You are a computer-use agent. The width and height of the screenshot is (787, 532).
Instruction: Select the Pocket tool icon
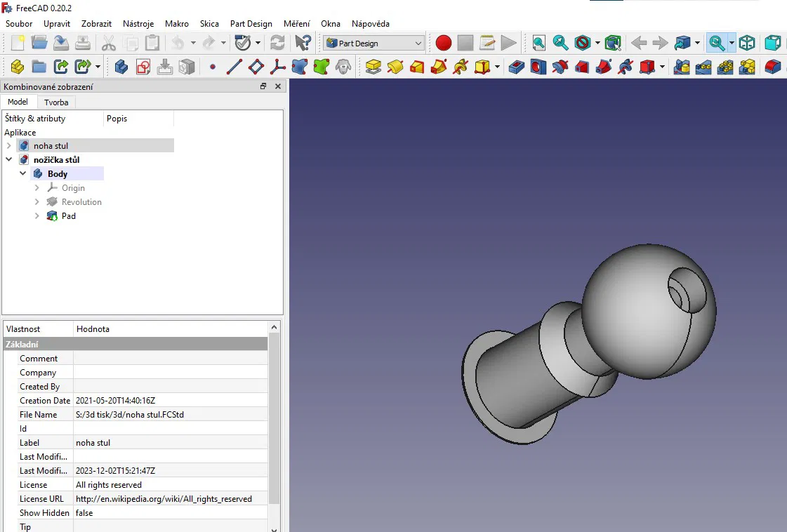[516, 67]
